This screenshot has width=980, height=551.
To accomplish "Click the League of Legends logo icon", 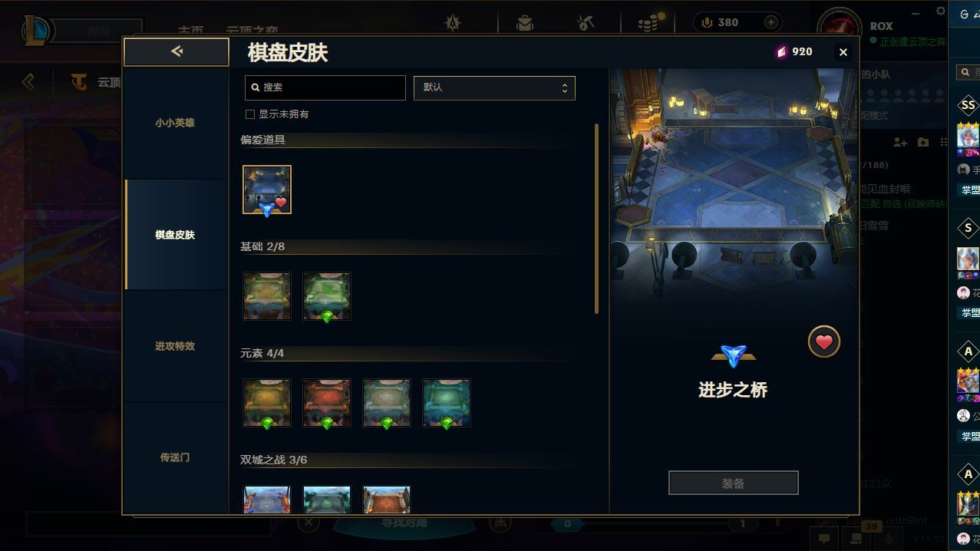I will (37, 31).
